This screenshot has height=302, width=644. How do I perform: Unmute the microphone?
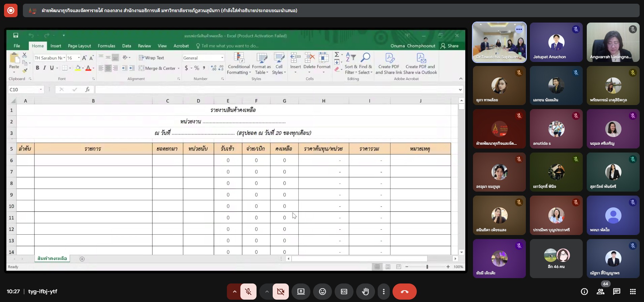tap(248, 292)
